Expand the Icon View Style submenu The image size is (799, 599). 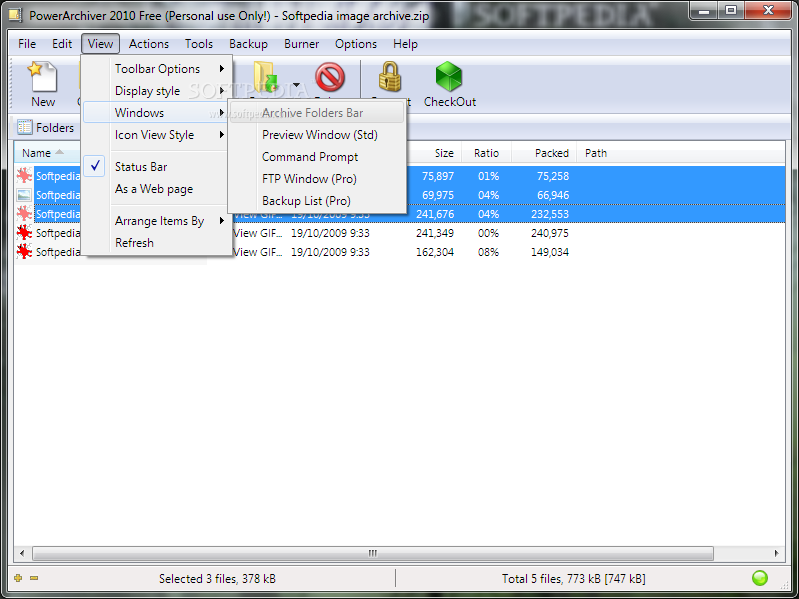(157, 135)
